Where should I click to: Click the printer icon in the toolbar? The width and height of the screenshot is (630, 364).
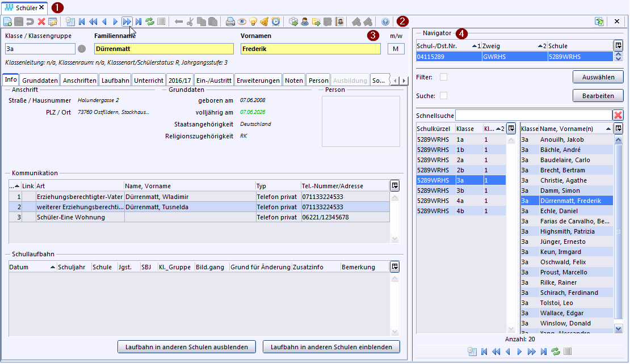(230, 22)
